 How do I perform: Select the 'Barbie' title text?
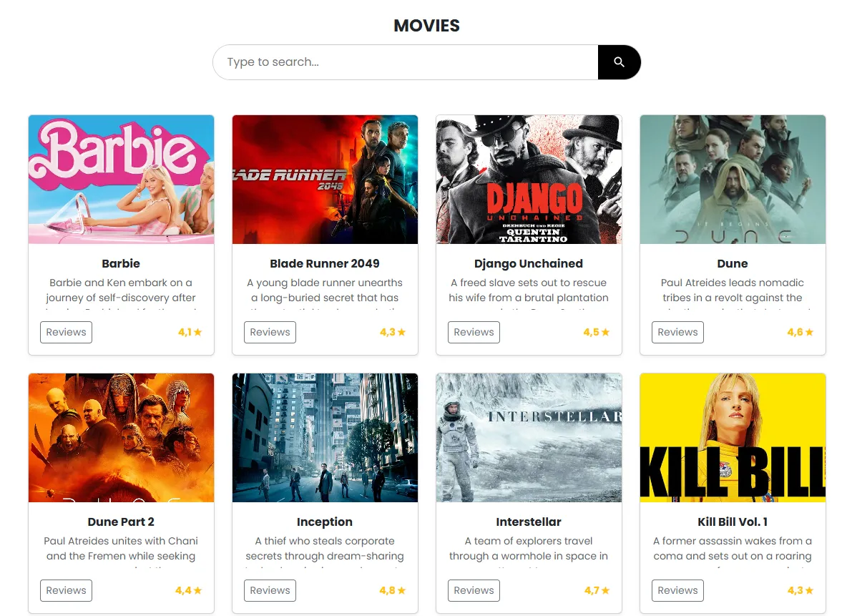pyautogui.click(x=121, y=263)
